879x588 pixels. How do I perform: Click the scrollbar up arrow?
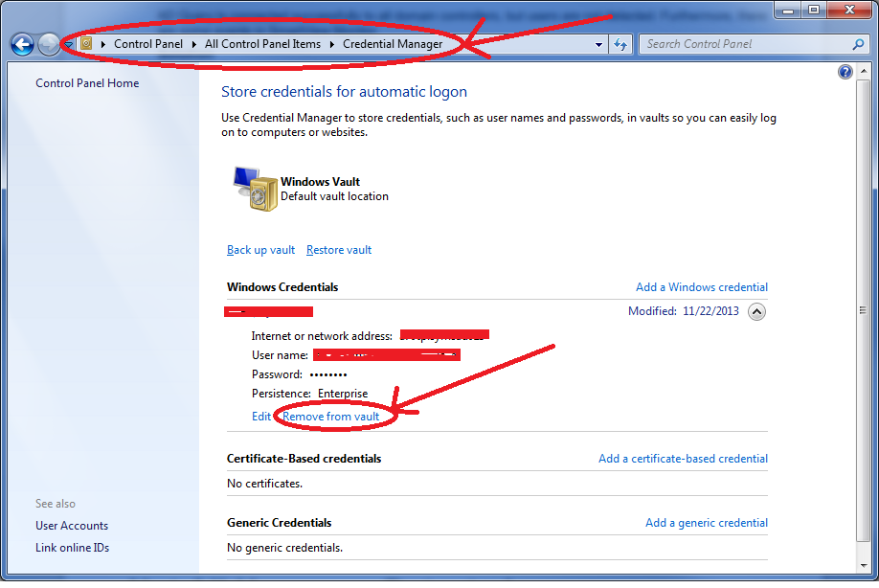tap(864, 71)
